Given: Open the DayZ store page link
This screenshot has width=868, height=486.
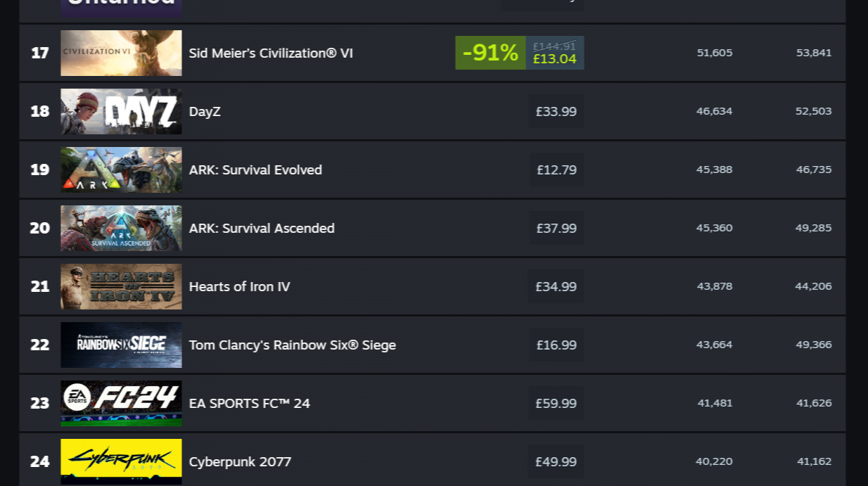Looking at the screenshot, I should [x=205, y=111].
